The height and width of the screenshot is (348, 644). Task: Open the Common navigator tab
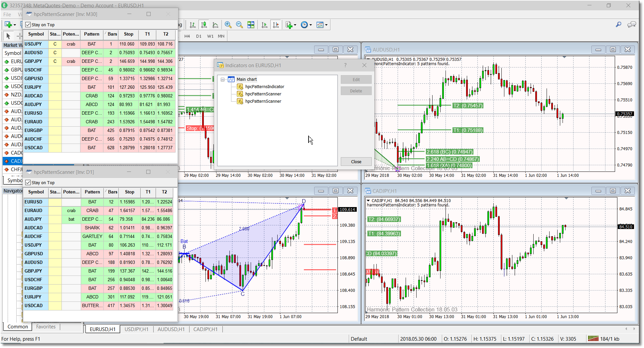(x=18, y=327)
